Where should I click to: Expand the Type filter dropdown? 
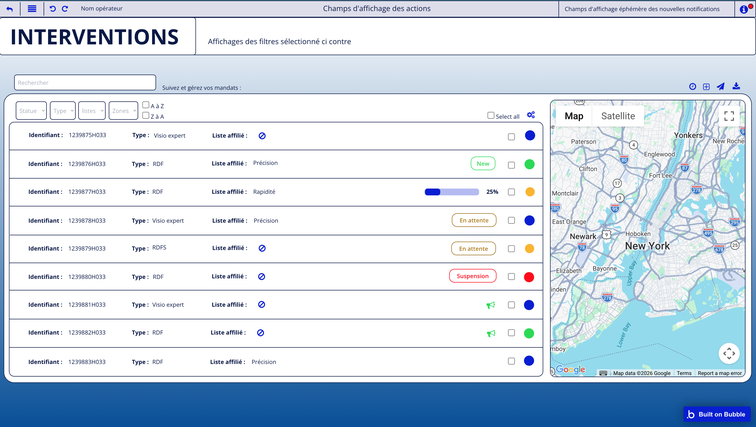pyautogui.click(x=62, y=111)
